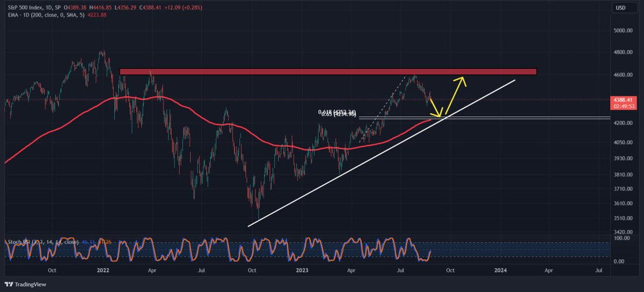Click the 4200.00 price axis label
Viewport: 644px width, 292px height.
624,123
